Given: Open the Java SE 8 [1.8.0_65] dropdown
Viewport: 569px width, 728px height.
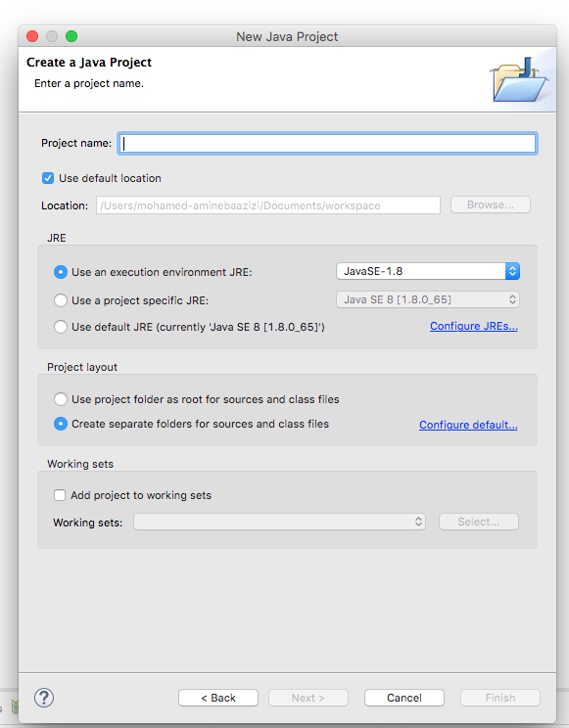Looking at the screenshot, I should pos(428,300).
